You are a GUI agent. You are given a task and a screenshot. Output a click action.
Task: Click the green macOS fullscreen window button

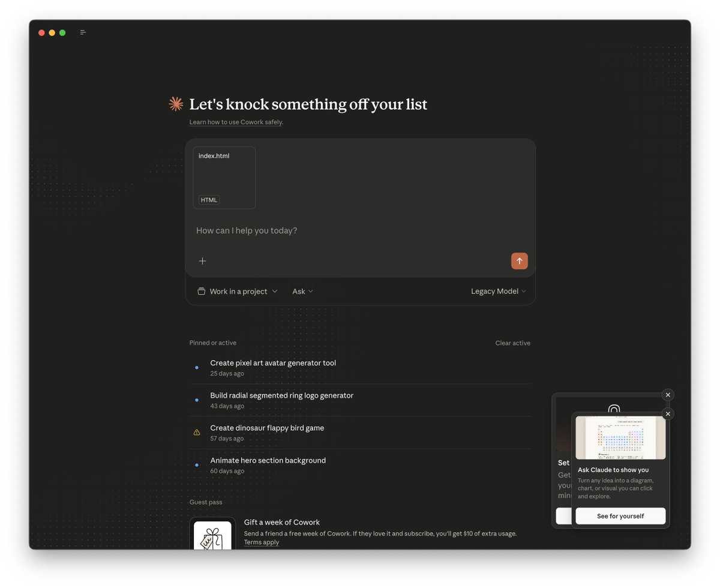[x=62, y=32]
